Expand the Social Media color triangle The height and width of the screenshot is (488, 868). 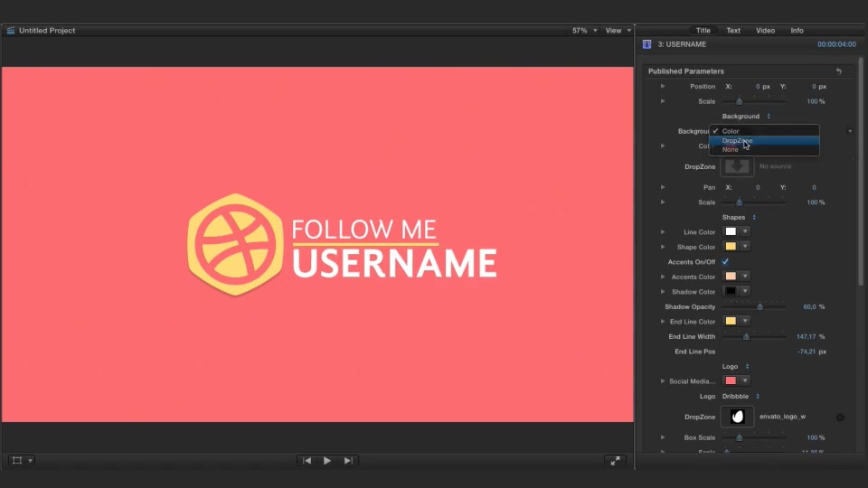pos(663,381)
